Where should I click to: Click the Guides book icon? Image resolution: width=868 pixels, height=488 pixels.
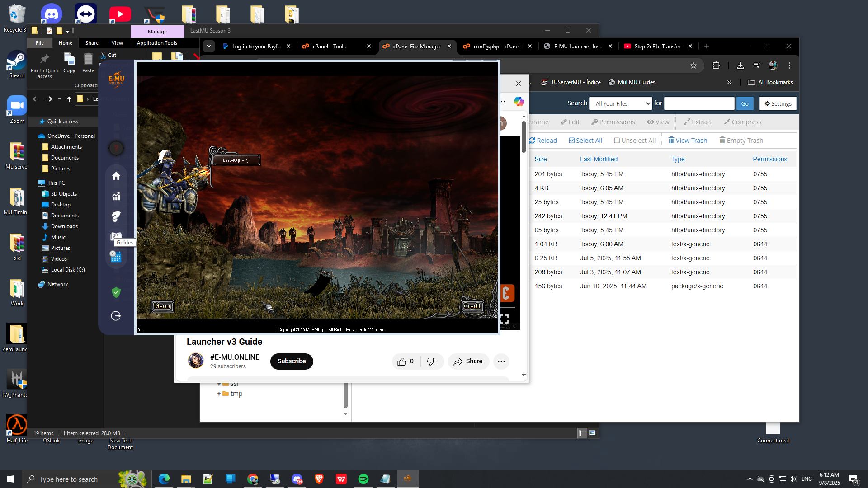click(116, 236)
